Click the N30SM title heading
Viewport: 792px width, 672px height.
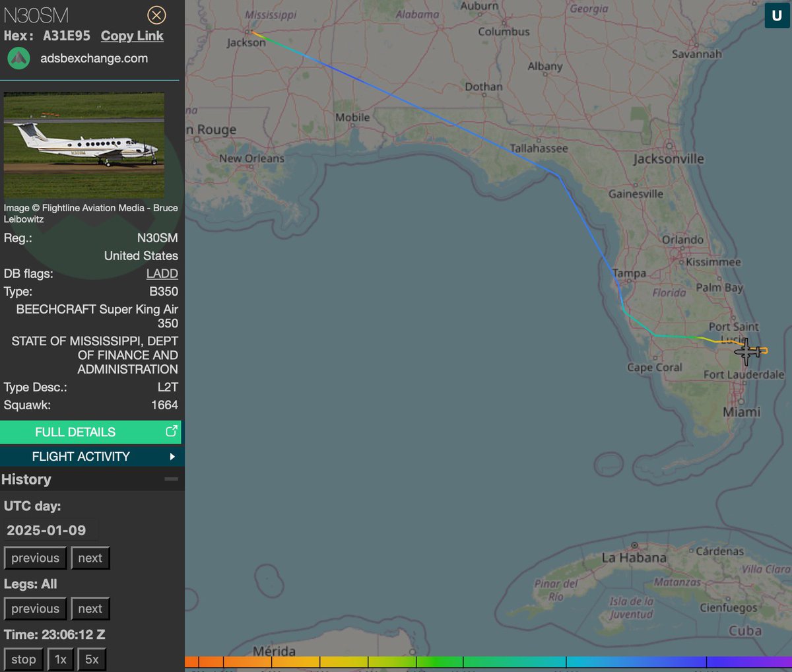click(x=36, y=15)
